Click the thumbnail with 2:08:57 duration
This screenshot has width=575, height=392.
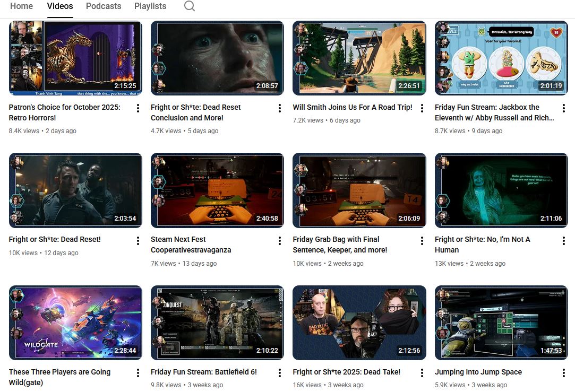tap(217, 58)
